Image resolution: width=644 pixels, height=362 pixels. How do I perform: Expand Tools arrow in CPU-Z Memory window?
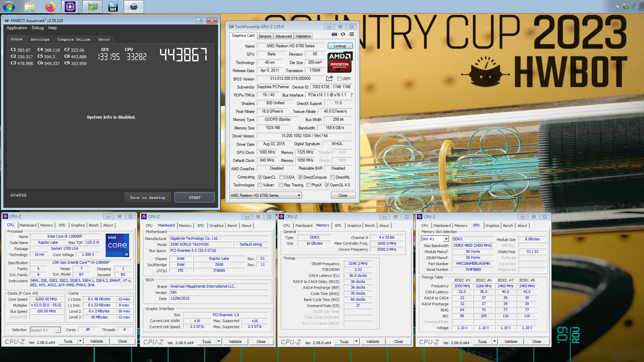(x=356, y=342)
